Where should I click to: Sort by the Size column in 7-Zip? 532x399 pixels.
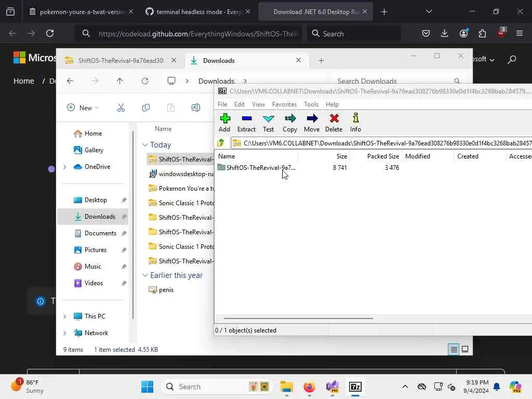[324, 156]
